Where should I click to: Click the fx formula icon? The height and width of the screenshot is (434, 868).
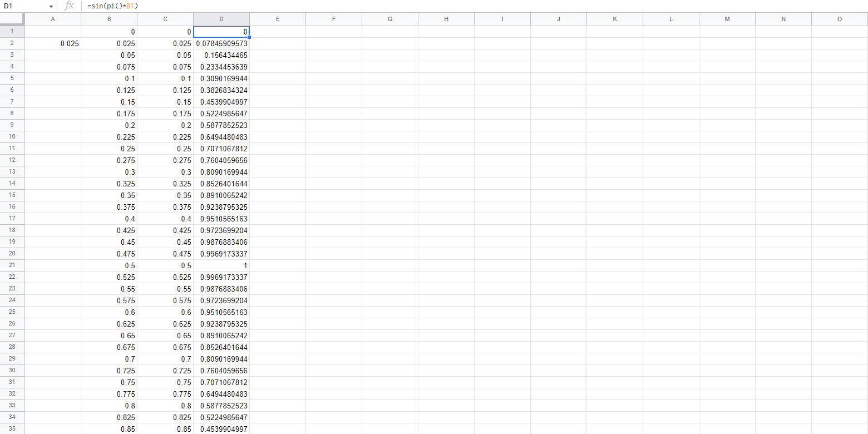click(x=69, y=6)
